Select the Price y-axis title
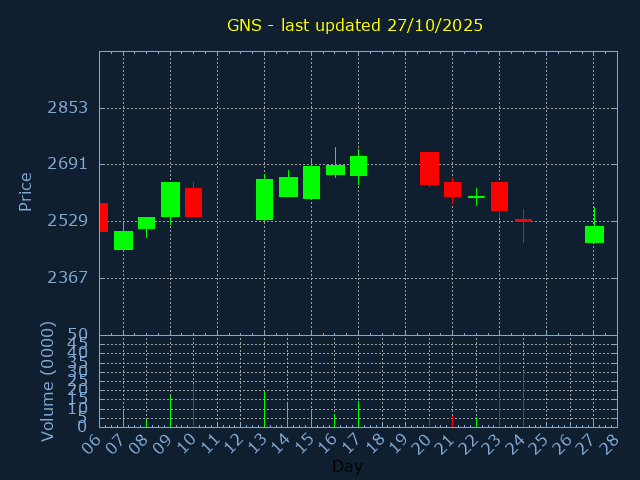 click(26, 191)
